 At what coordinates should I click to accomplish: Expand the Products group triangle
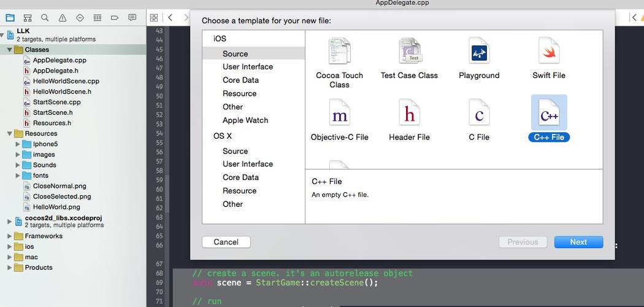click(9, 268)
